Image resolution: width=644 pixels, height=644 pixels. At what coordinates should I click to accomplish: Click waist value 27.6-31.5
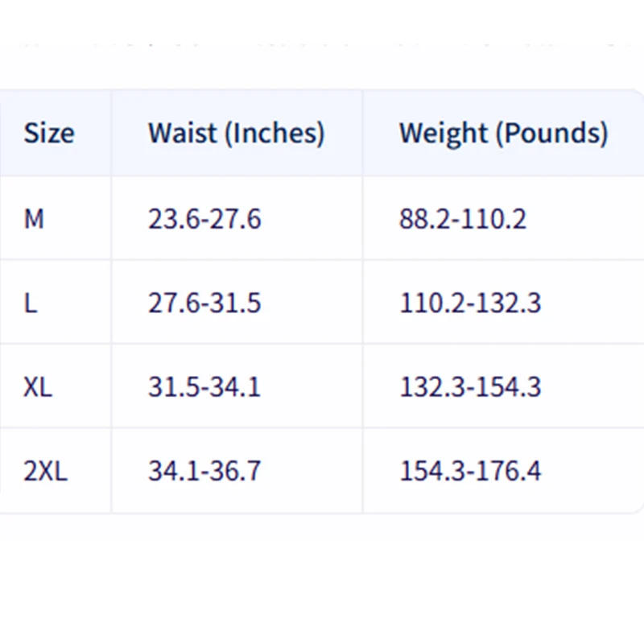204,303
